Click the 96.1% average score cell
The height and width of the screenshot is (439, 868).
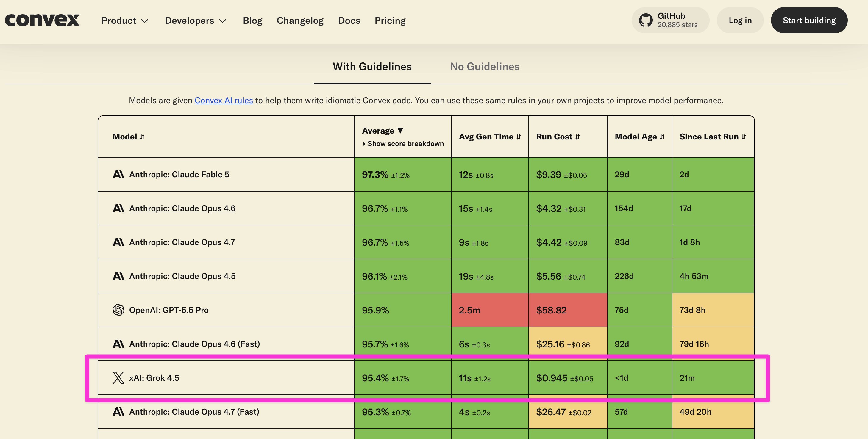[403, 276]
